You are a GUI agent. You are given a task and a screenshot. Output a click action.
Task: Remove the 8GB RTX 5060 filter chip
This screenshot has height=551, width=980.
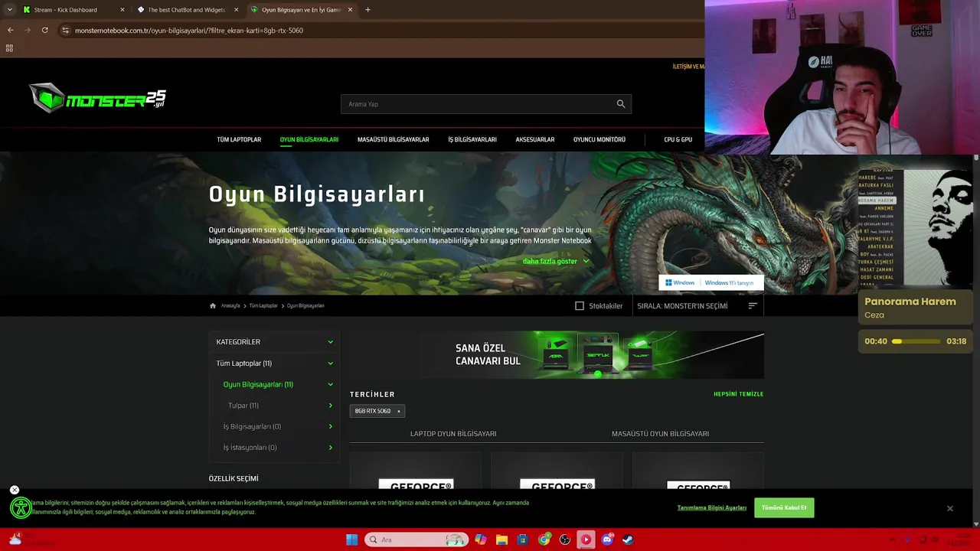[398, 411]
